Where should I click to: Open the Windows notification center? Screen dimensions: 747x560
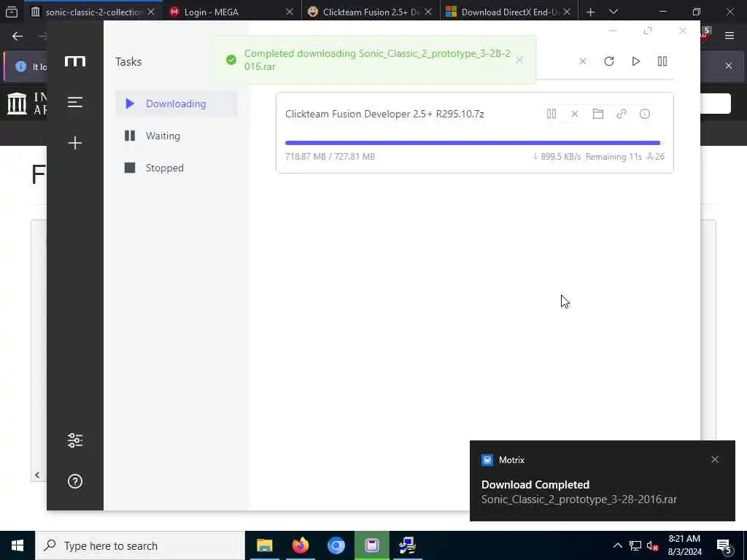click(724, 546)
